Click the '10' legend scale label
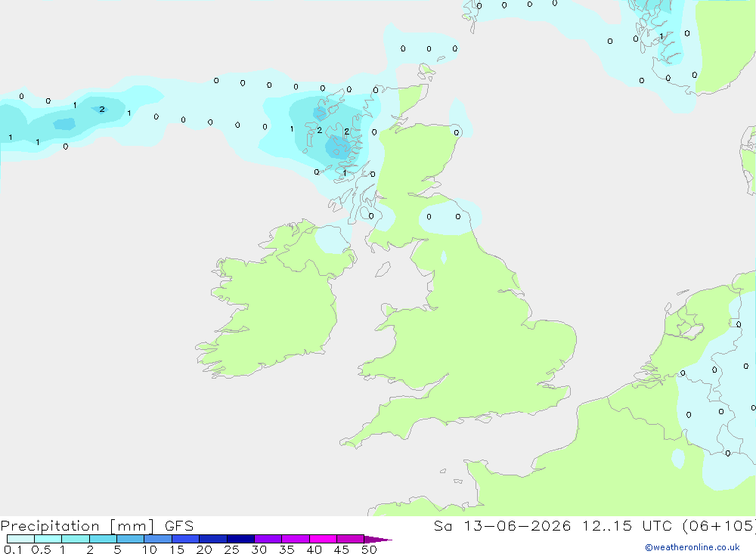756x554 pixels. pos(149,549)
